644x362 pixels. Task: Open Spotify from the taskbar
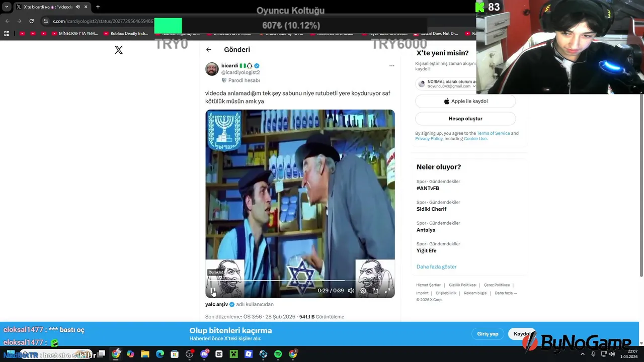click(278, 354)
